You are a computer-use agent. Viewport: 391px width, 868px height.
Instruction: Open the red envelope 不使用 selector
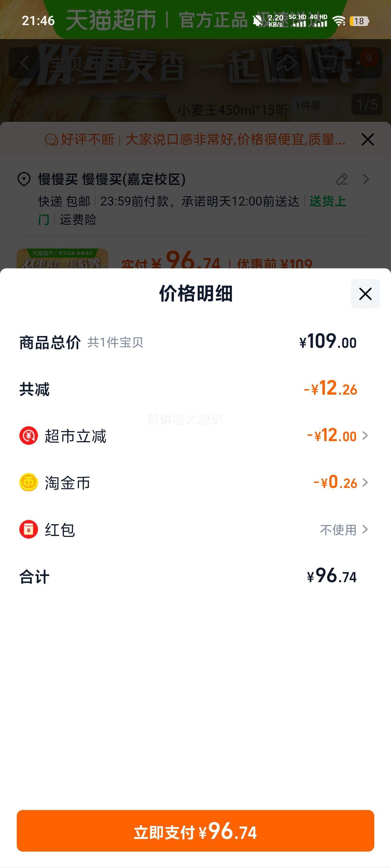(344, 530)
